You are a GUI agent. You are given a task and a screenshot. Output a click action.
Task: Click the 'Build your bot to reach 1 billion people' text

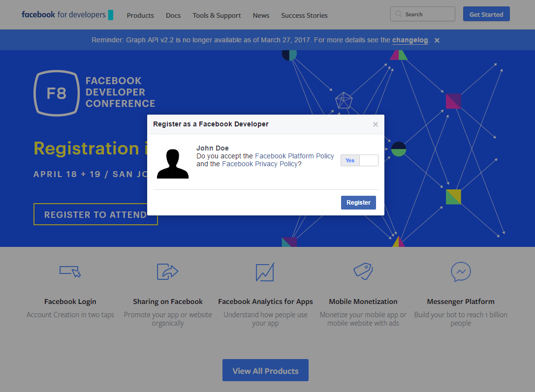(461, 319)
